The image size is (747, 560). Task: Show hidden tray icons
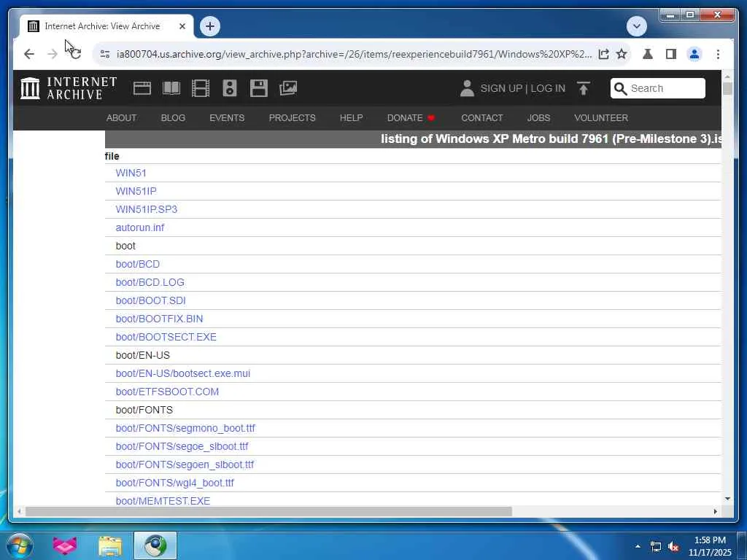(638, 546)
